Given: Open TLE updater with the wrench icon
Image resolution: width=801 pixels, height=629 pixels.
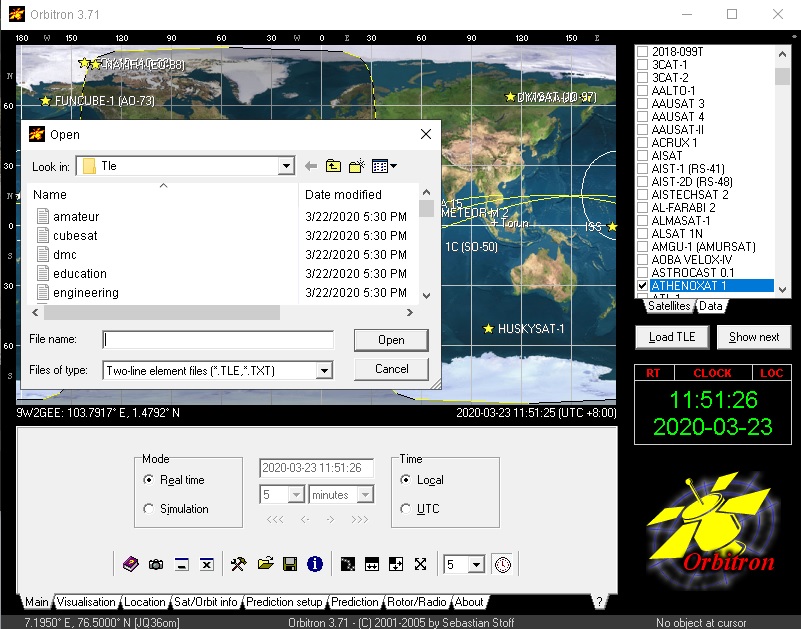Looking at the screenshot, I should point(238,564).
